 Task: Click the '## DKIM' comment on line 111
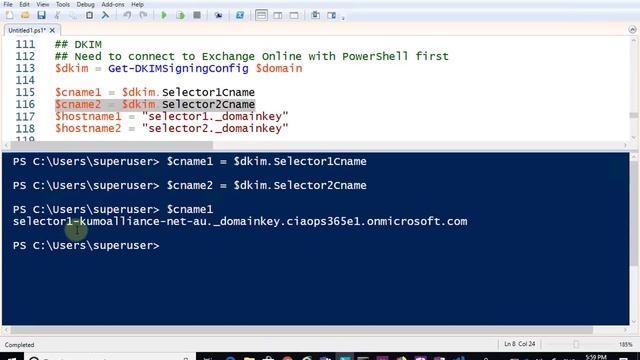tap(78, 44)
